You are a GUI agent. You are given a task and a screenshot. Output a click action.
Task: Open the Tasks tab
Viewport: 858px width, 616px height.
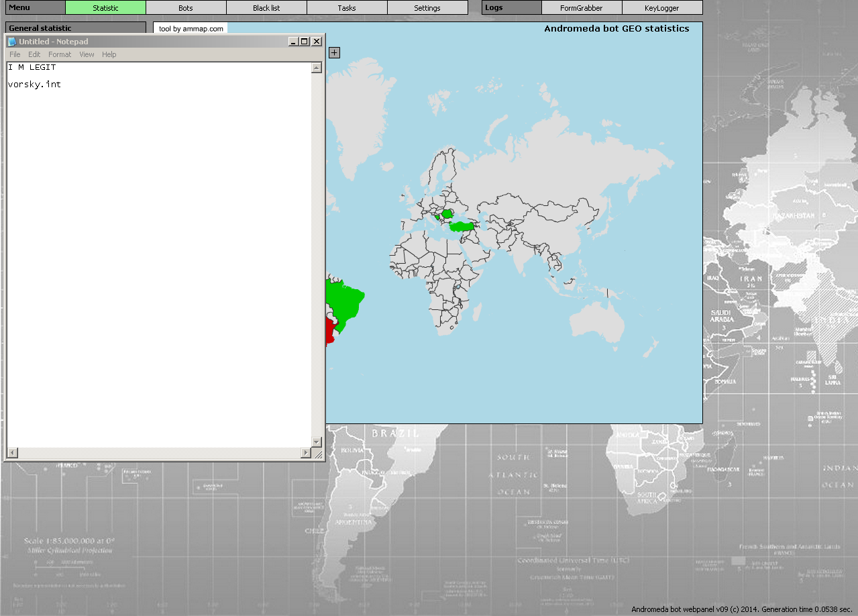[347, 8]
